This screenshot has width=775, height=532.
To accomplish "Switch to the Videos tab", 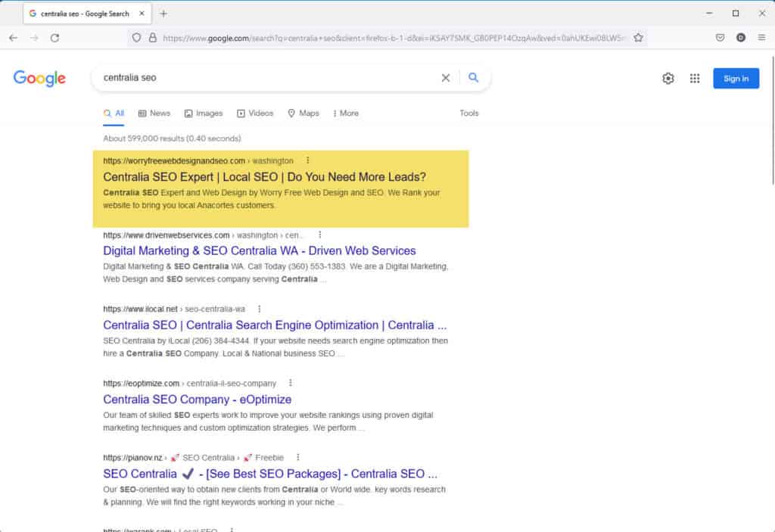I will pyautogui.click(x=255, y=114).
